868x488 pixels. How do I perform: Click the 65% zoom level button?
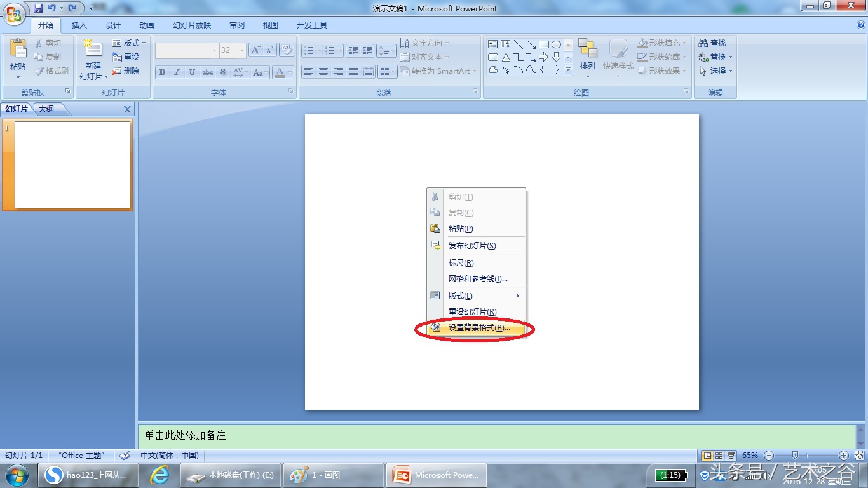[x=750, y=456]
